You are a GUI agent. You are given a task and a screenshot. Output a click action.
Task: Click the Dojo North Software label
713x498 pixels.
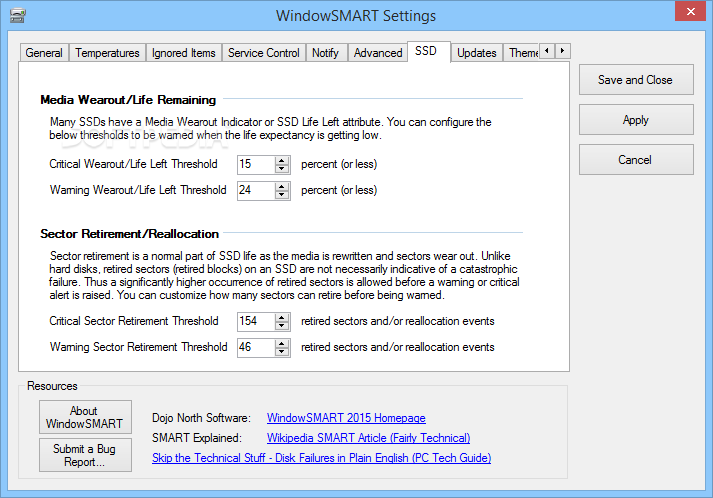[201, 418]
